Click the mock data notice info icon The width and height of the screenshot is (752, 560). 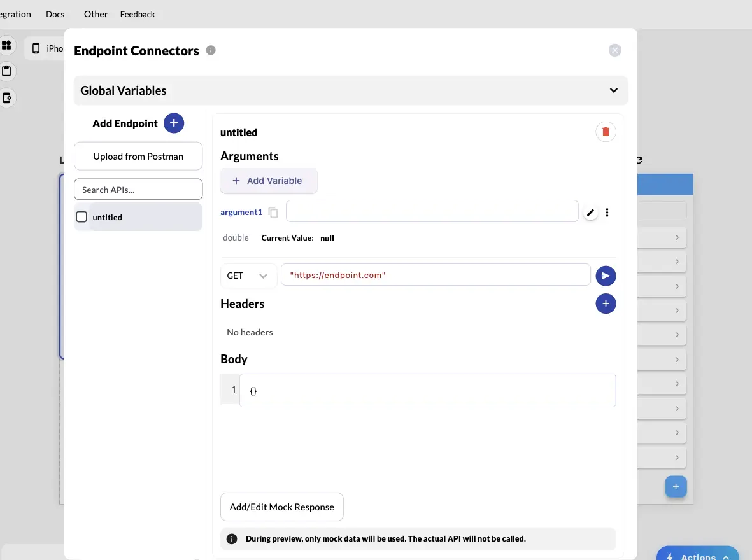tap(232, 539)
